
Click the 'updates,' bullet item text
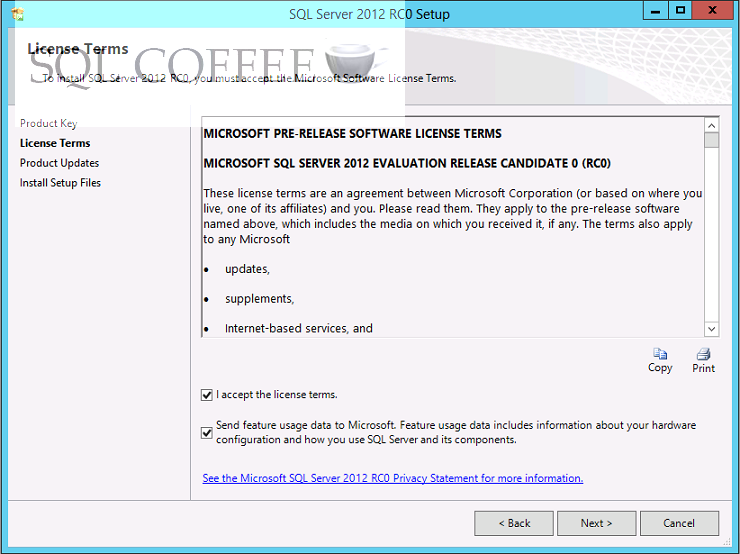click(x=247, y=269)
